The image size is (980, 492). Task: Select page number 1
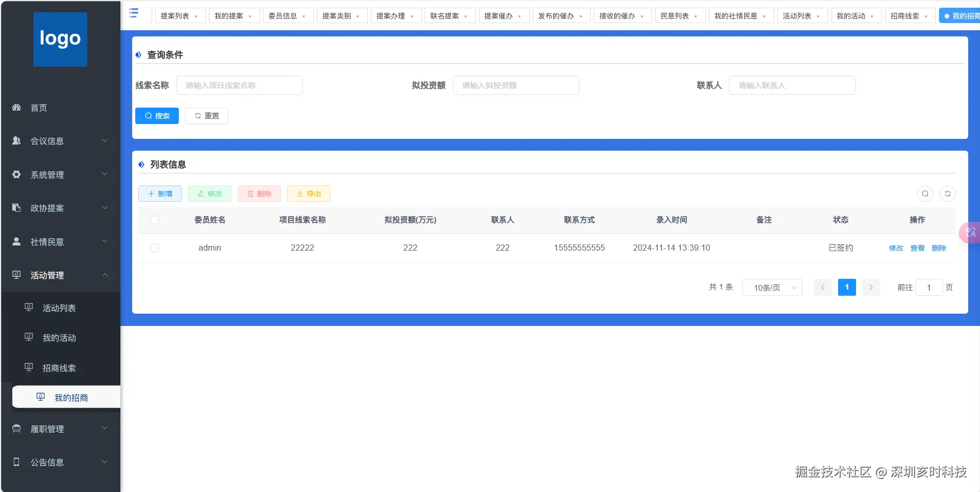click(847, 288)
